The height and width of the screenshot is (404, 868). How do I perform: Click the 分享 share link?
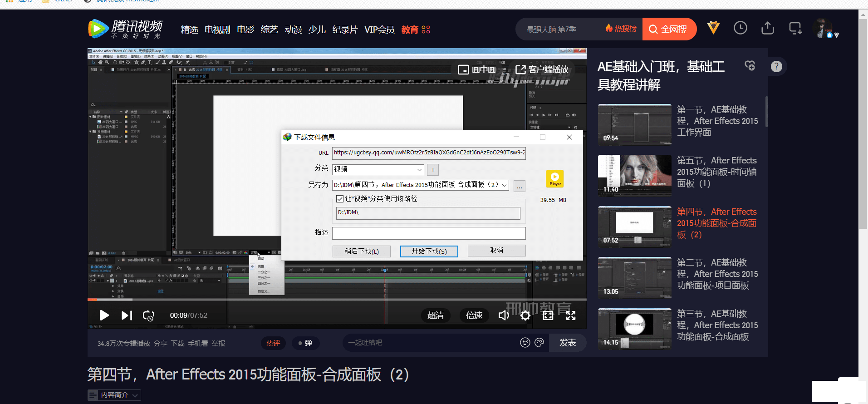(161, 344)
